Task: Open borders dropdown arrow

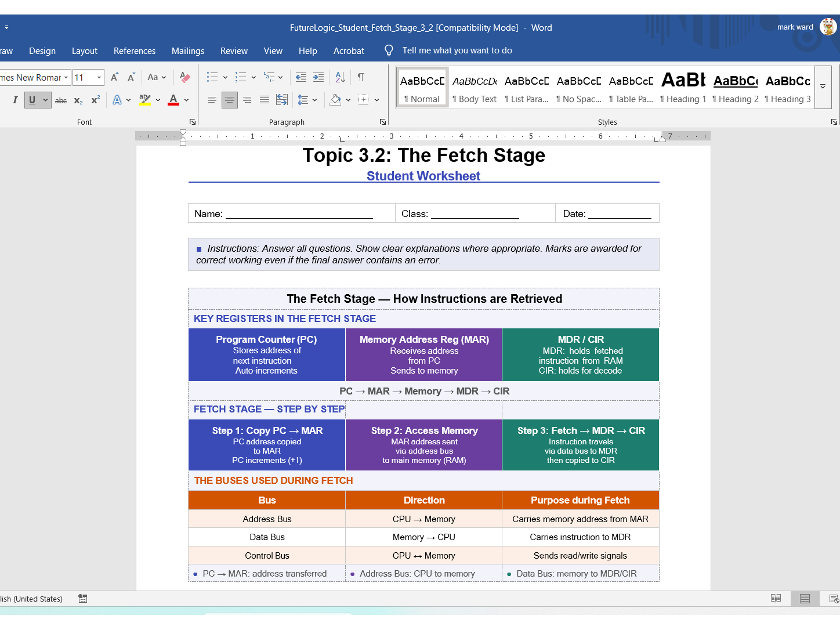Action: pyautogui.click(x=376, y=100)
